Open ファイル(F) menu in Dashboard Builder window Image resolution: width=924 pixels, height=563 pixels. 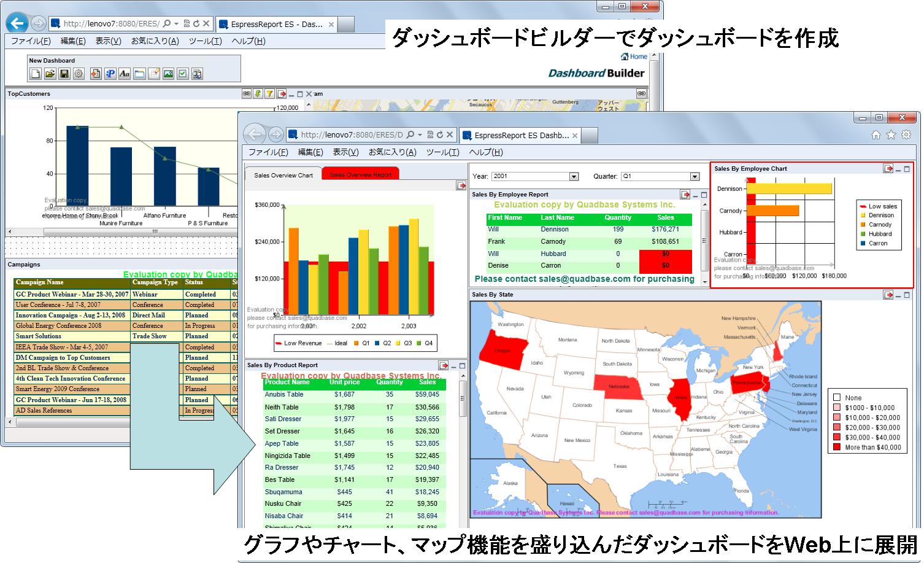pos(31,41)
